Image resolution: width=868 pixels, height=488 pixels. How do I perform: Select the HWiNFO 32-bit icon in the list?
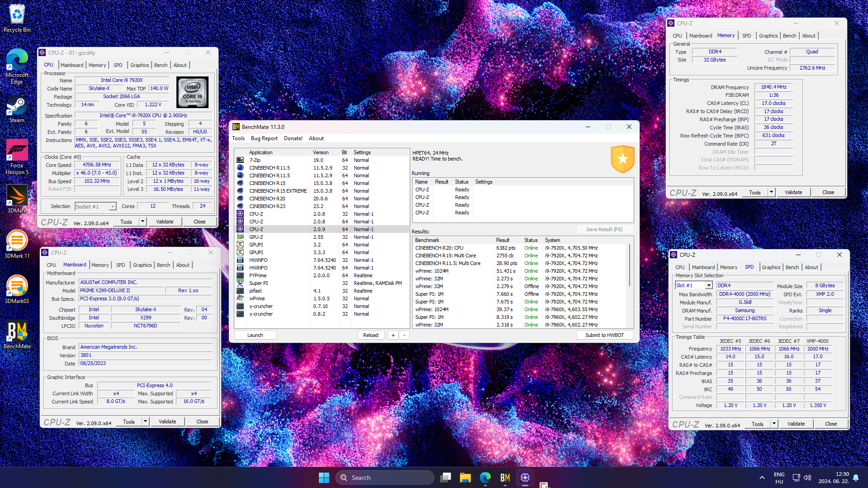click(x=240, y=260)
